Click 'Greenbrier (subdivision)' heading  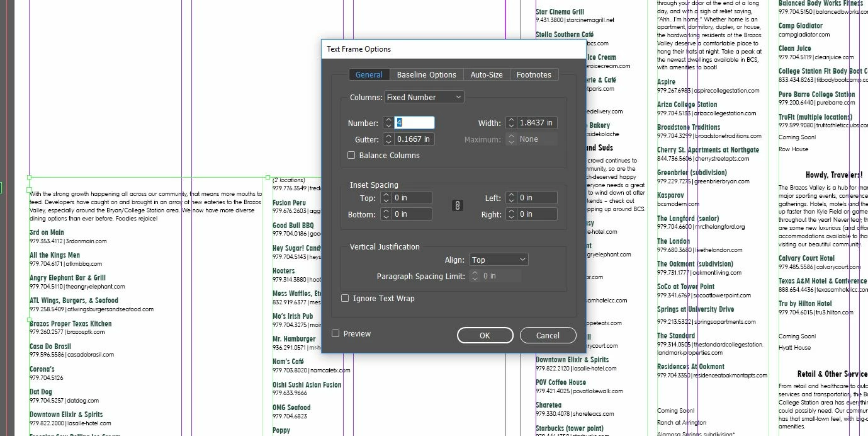(692, 173)
